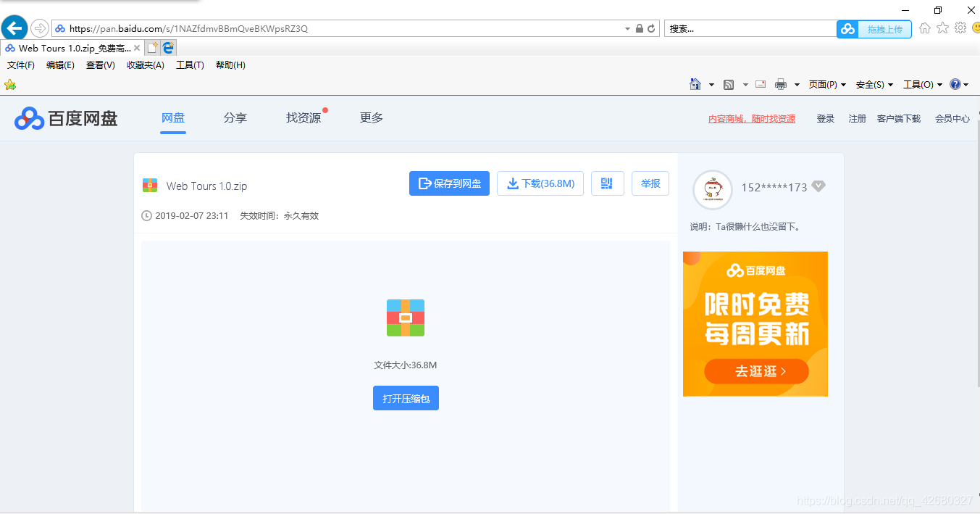The width and height of the screenshot is (980, 514).
Task: Click the command bar Home house icon
Action: (695, 84)
